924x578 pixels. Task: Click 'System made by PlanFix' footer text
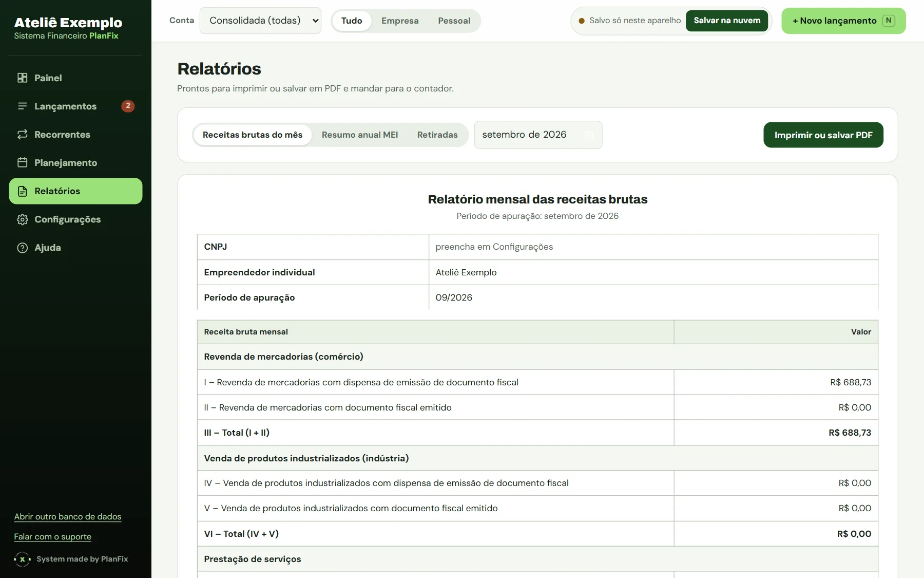[82, 559]
